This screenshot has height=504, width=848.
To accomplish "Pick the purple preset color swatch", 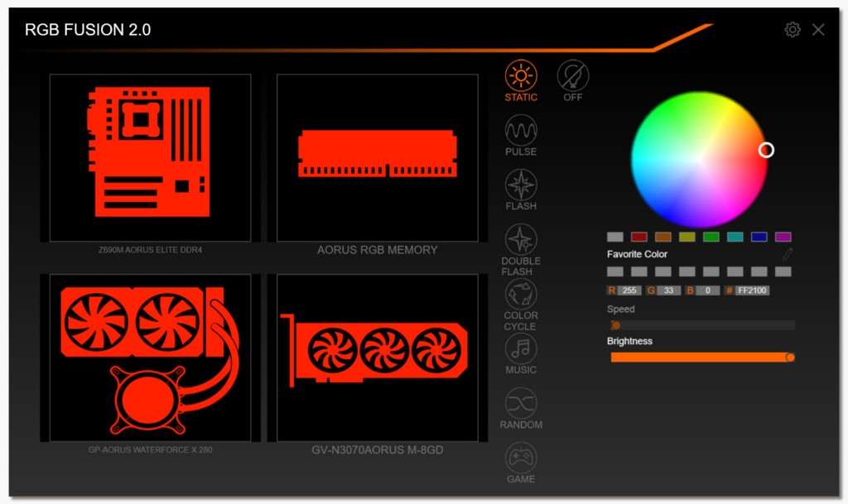I will coord(783,237).
